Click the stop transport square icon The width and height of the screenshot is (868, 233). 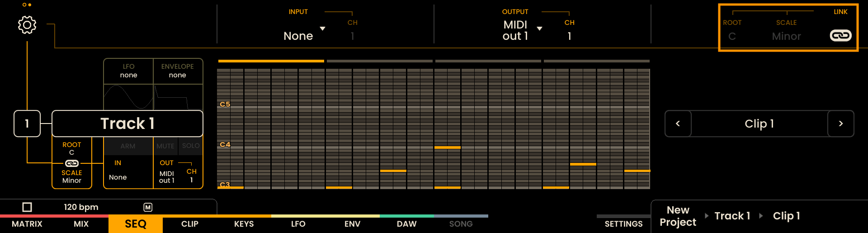[x=27, y=207]
